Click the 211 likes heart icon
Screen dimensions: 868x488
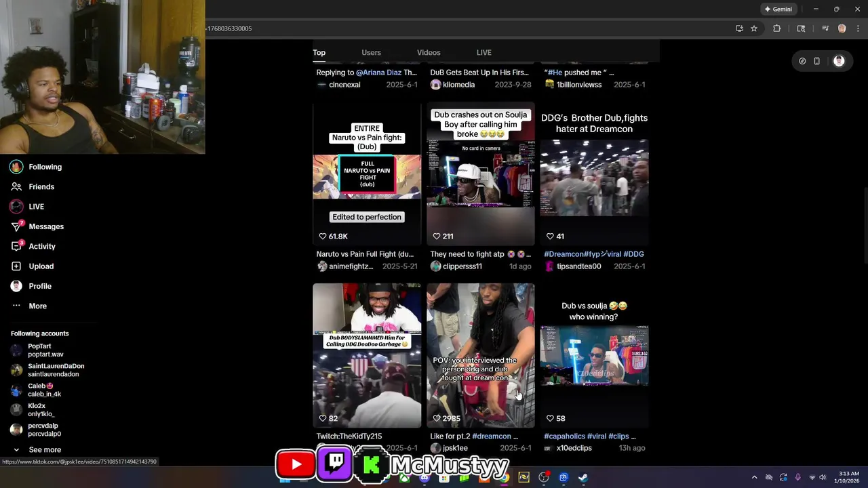[x=437, y=237]
